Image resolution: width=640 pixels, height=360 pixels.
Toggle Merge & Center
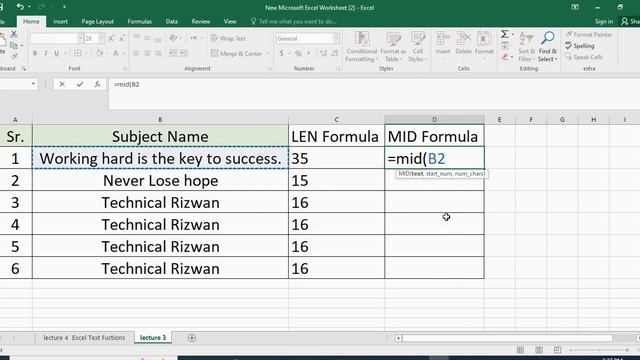[236, 53]
